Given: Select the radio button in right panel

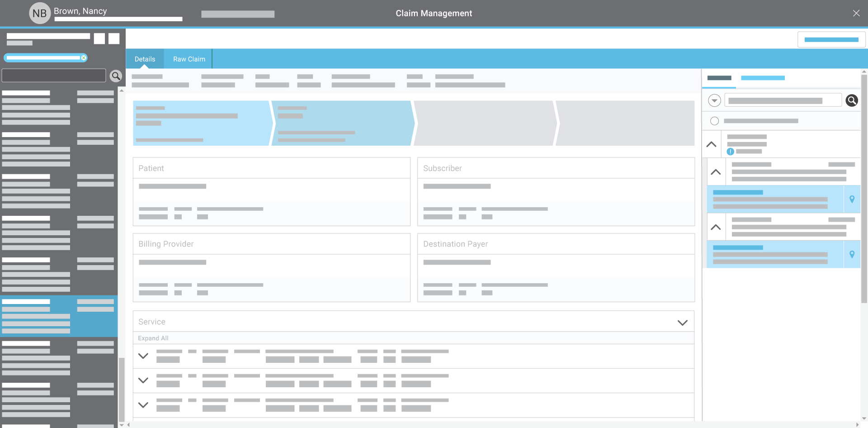Looking at the screenshot, I should pos(714,121).
